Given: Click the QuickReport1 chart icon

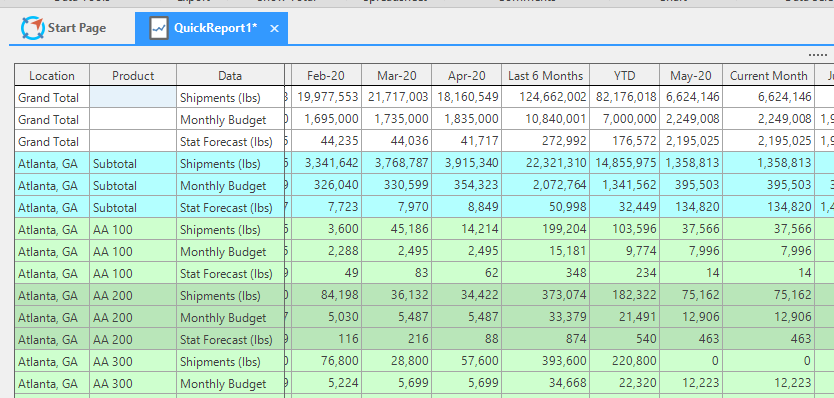Looking at the screenshot, I should (159, 28).
